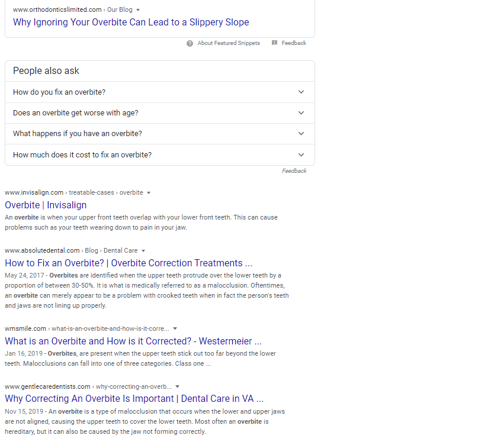Open dropdown arrow next to invisalign.com URL
This screenshot has height=448, width=494.
tap(149, 192)
